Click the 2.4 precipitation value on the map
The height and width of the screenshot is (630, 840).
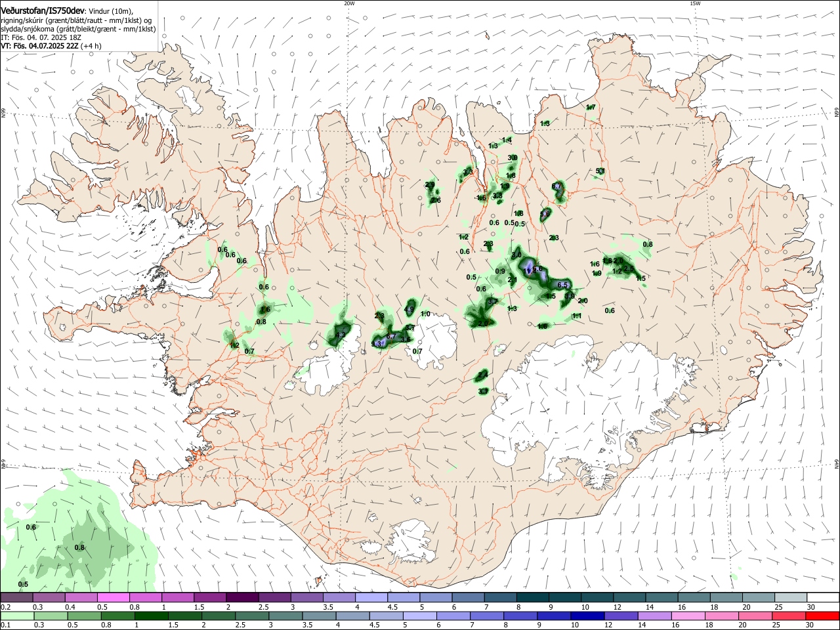coord(483,375)
